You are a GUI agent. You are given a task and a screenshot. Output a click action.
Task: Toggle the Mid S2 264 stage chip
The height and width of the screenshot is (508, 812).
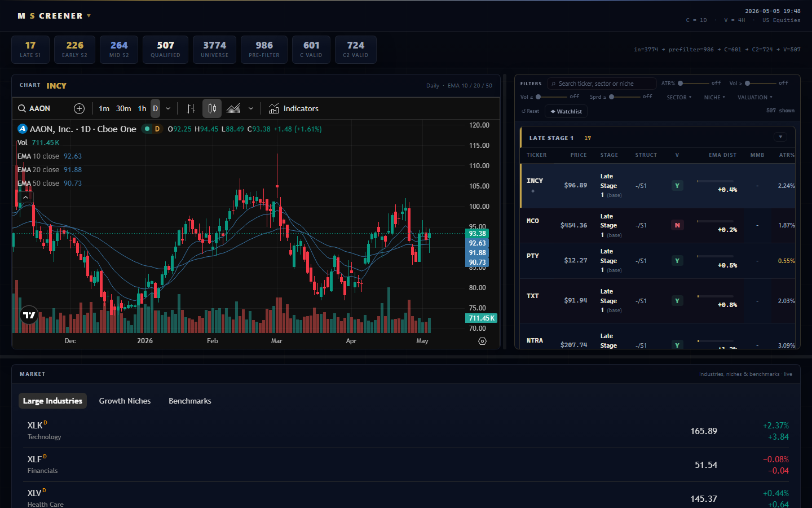pos(119,50)
